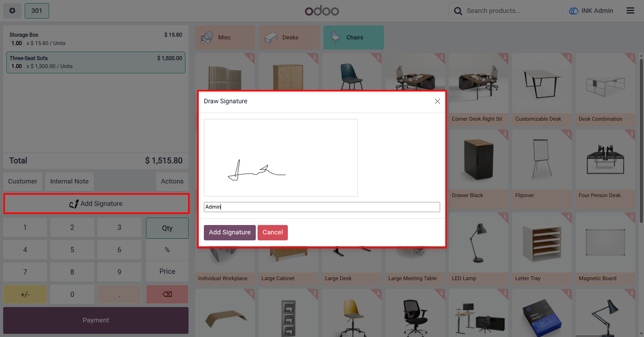Toggle the +/- sign key
644x337 pixels.
(25, 294)
